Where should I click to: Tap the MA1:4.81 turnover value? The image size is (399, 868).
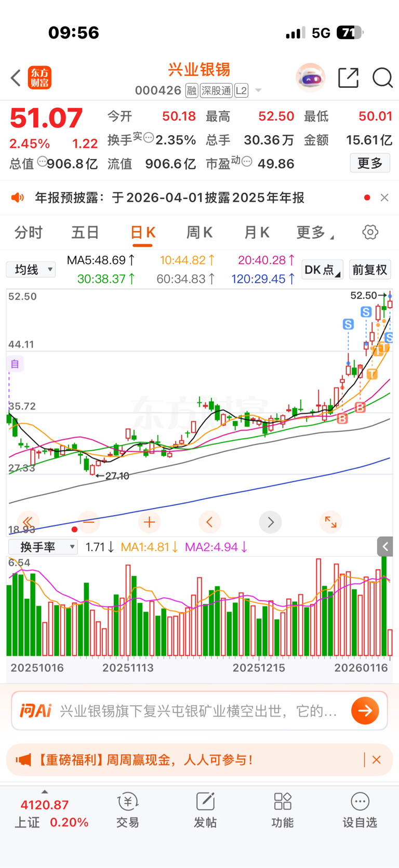[x=150, y=547]
